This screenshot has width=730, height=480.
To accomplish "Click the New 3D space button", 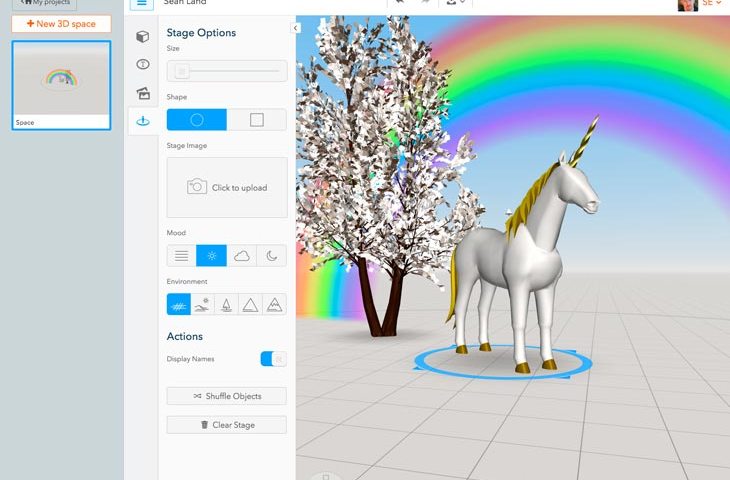I will coord(61,23).
